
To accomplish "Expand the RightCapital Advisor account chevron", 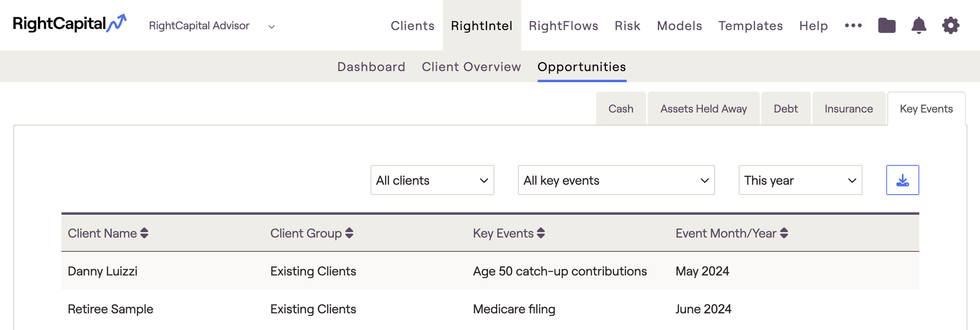I will [272, 27].
